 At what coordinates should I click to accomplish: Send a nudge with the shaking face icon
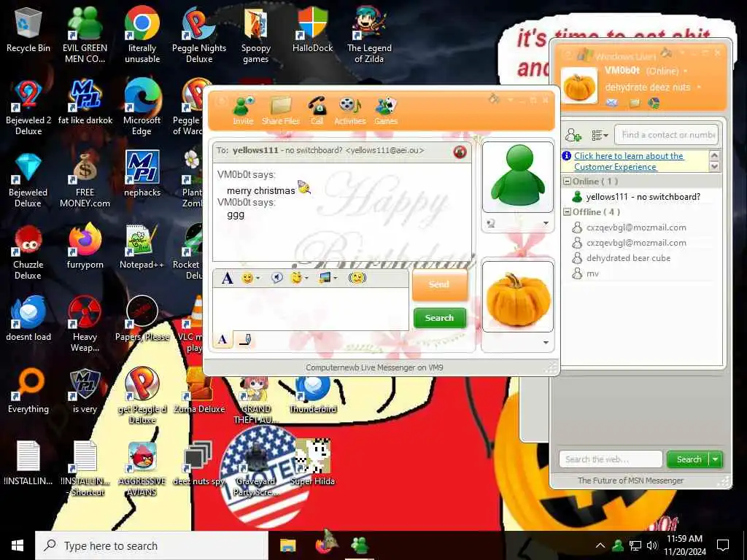(x=357, y=278)
